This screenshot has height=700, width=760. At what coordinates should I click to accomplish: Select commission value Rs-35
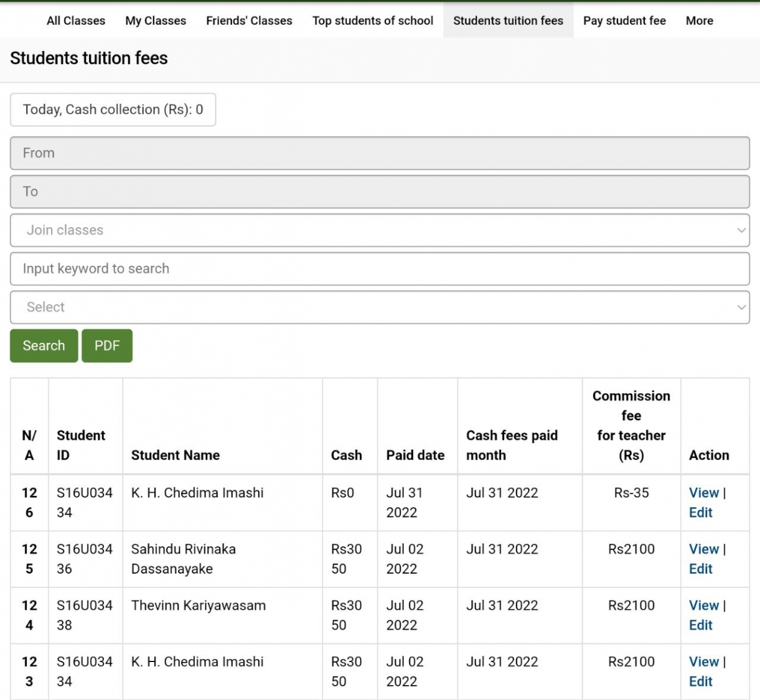[x=631, y=493]
